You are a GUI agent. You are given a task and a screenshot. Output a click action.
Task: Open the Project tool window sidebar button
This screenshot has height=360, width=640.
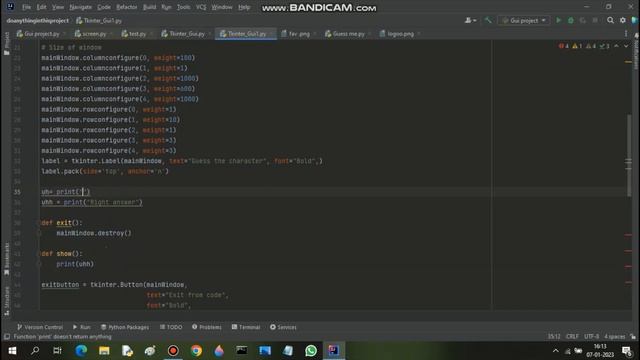(x=7, y=43)
